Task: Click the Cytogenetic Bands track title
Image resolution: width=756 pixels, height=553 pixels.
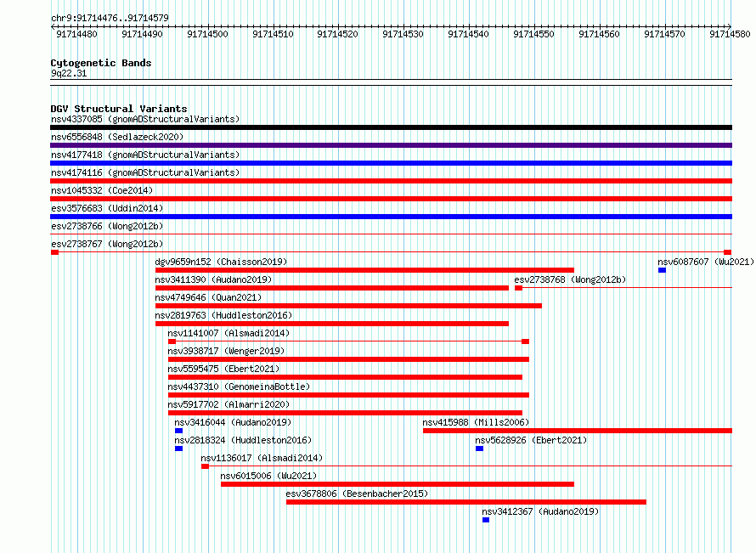Action: click(x=101, y=63)
